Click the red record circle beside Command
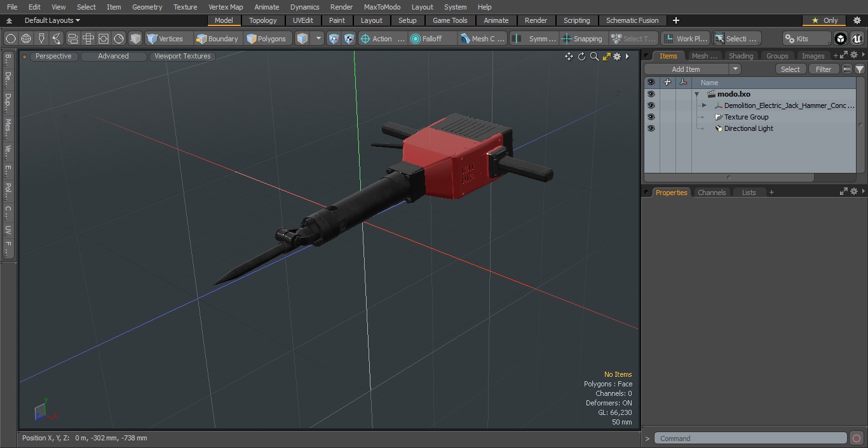The width and height of the screenshot is (868, 448). click(856, 438)
